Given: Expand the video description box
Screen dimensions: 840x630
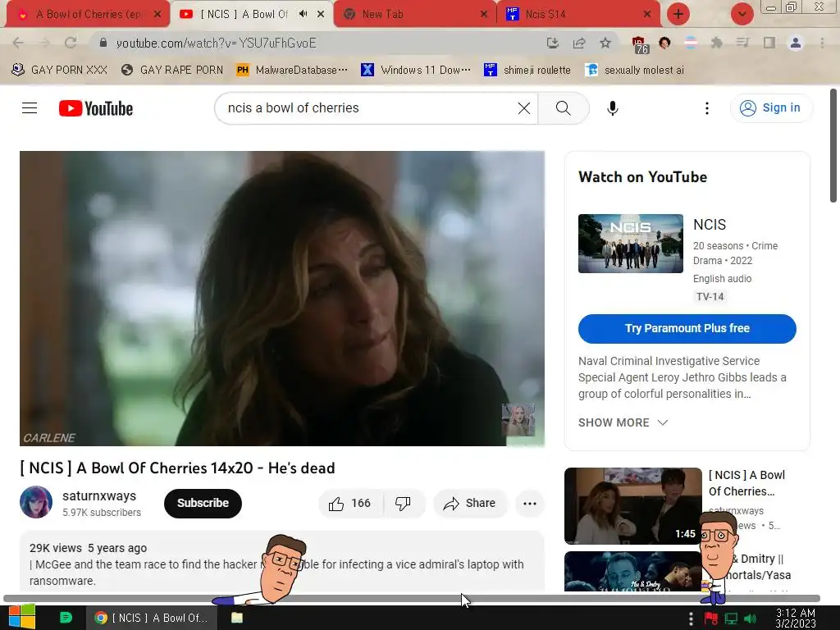Looking at the screenshot, I should click(282, 562).
